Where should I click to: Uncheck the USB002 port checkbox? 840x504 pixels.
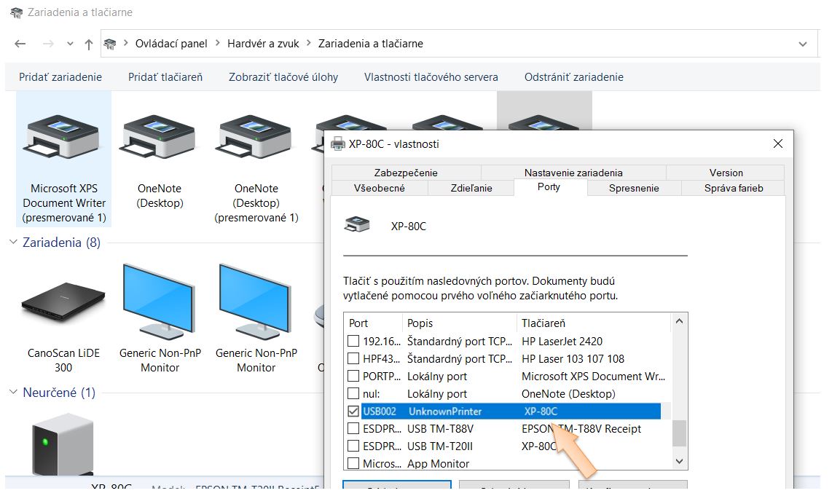[x=353, y=412]
